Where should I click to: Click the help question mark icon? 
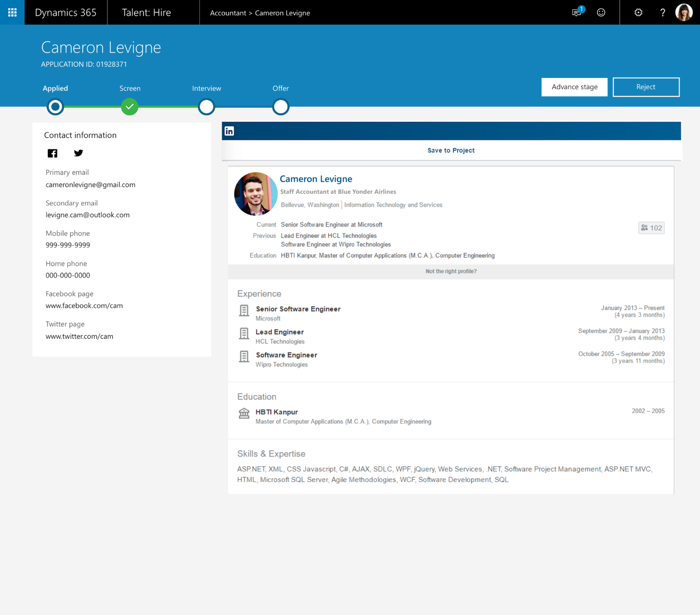pos(662,13)
